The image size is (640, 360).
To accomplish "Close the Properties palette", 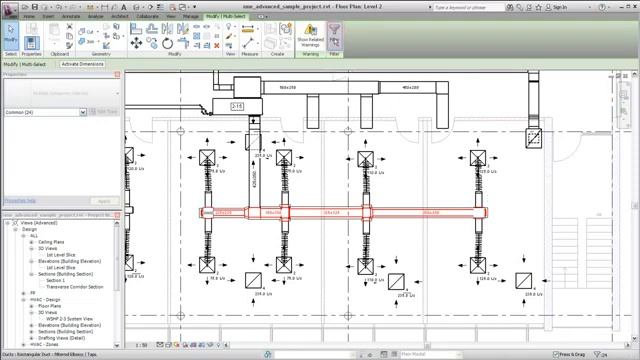I will coord(118,74).
